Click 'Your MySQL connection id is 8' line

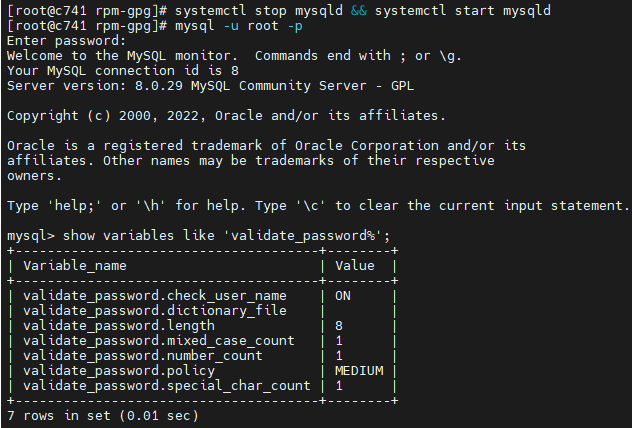coord(123,71)
